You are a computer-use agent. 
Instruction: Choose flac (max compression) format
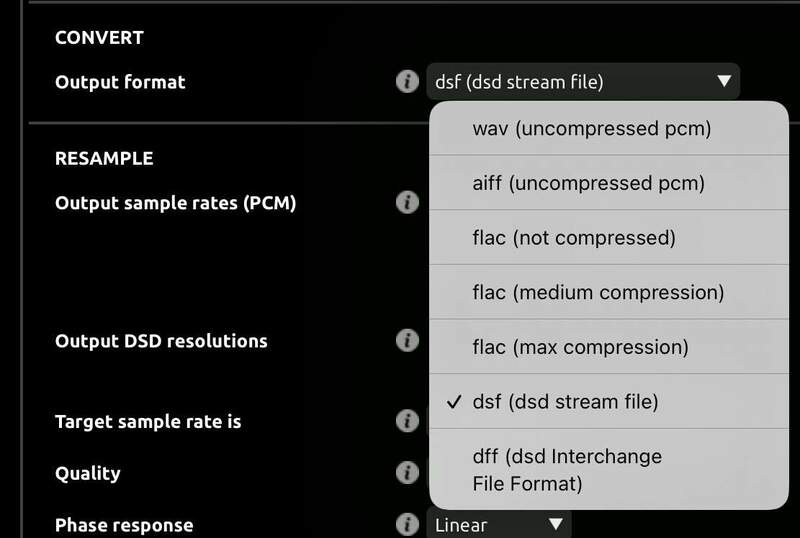coord(580,348)
